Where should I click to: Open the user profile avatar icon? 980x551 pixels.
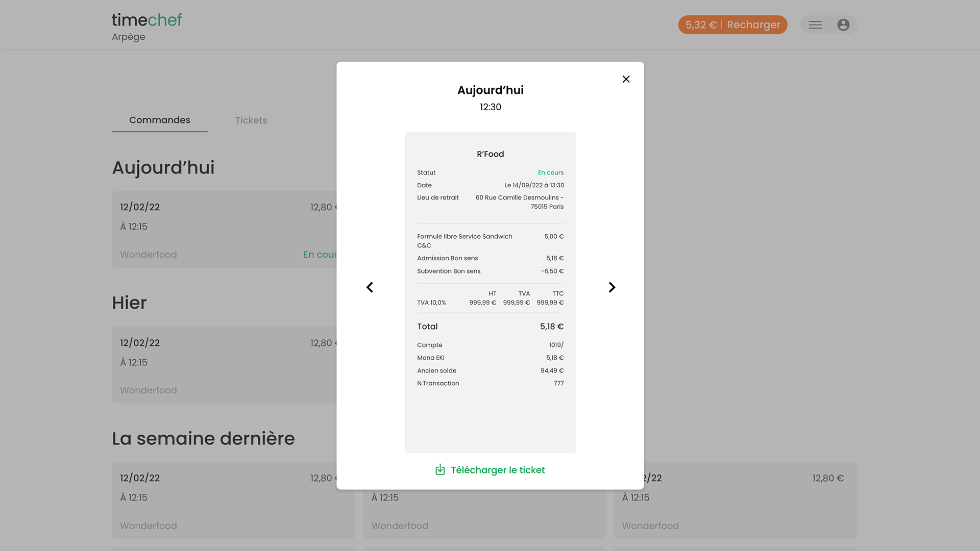point(843,25)
